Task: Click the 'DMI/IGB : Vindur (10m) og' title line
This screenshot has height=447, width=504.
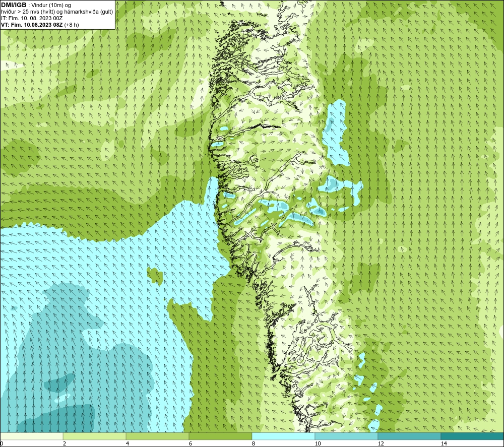Action: (36, 5)
